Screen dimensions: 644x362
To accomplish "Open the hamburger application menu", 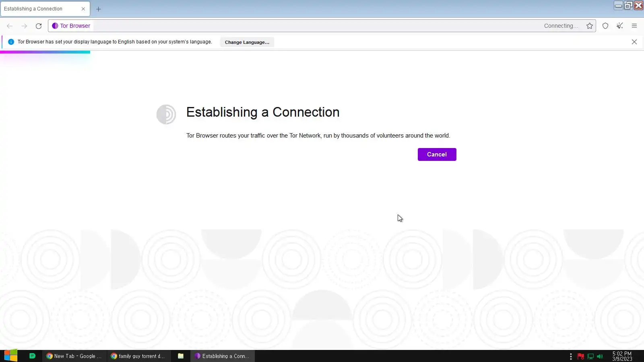I will click(x=634, y=26).
